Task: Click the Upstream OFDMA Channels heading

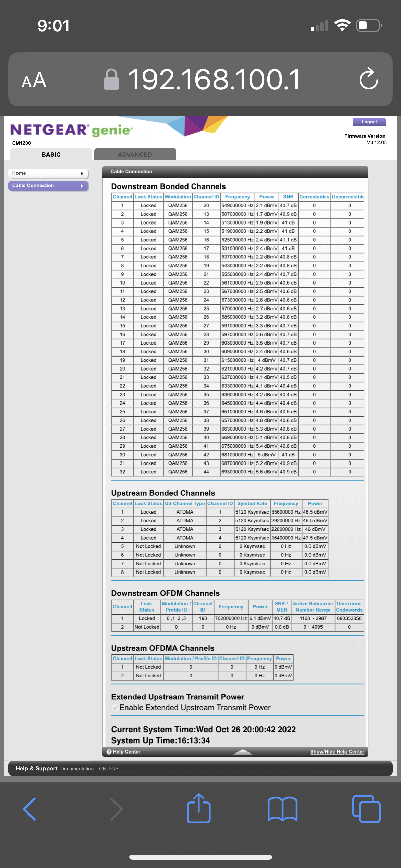Action: (x=163, y=648)
